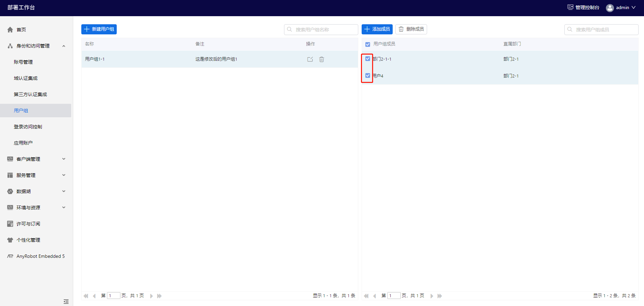Click member name 部门2-1-1
This screenshot has width=644, height=306.
pyautogui.click(x=382, y=59)
